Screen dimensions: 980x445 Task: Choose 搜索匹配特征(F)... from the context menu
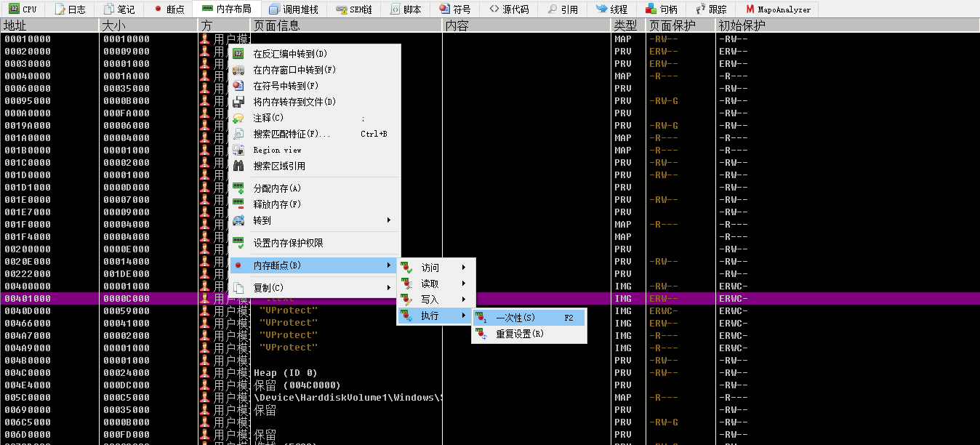coord(291,134)
